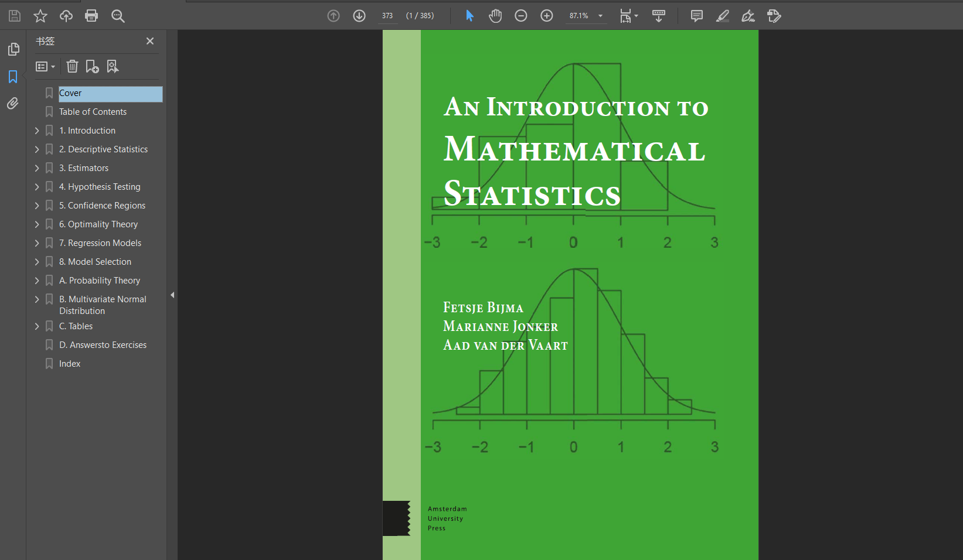Go to the next page
963x560 pixels.
pos(359,16)
